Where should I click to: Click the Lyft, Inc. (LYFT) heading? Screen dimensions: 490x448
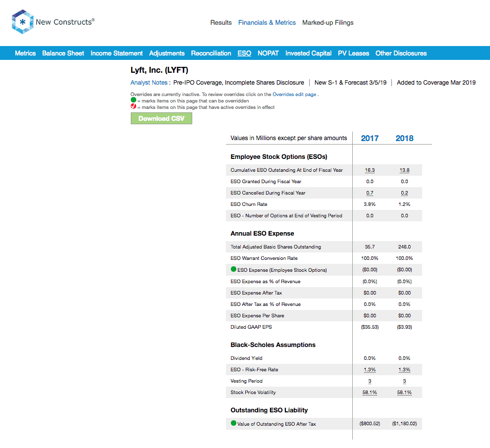tap(160, 70)
